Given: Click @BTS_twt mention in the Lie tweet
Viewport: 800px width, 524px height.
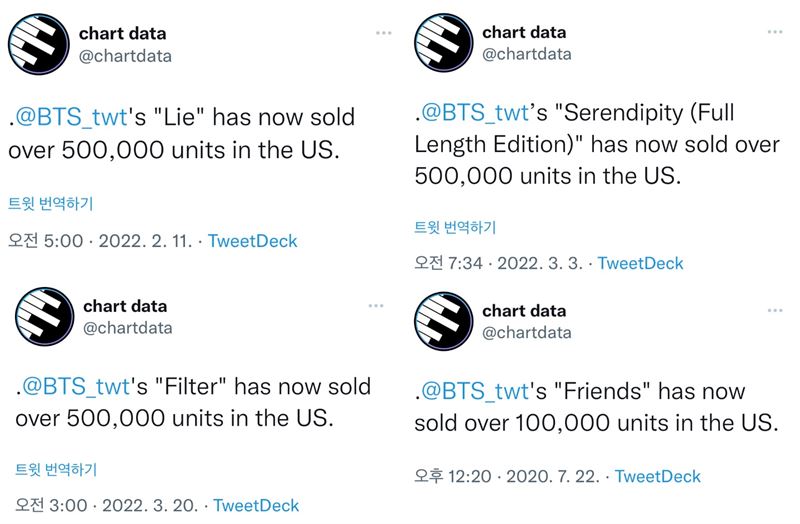Looking at the screenshot, I should pos(71,118).
